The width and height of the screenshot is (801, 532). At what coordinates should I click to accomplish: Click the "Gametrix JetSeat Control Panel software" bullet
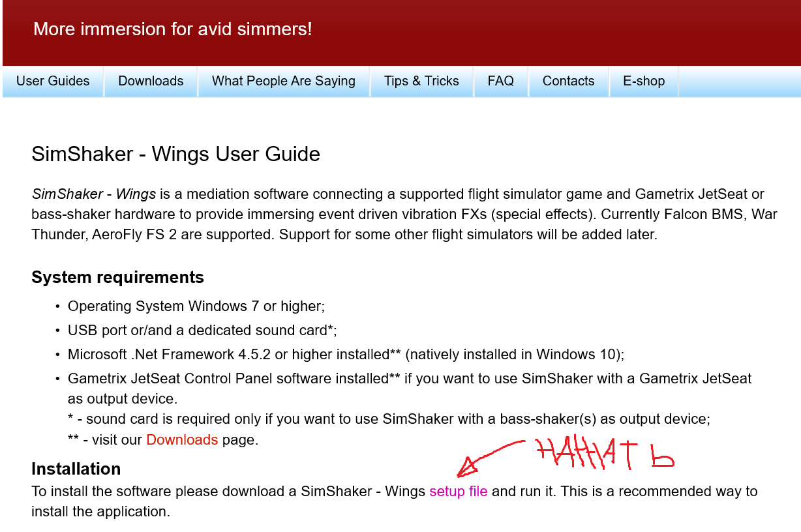pyautogui.click(x=410, y=388)
